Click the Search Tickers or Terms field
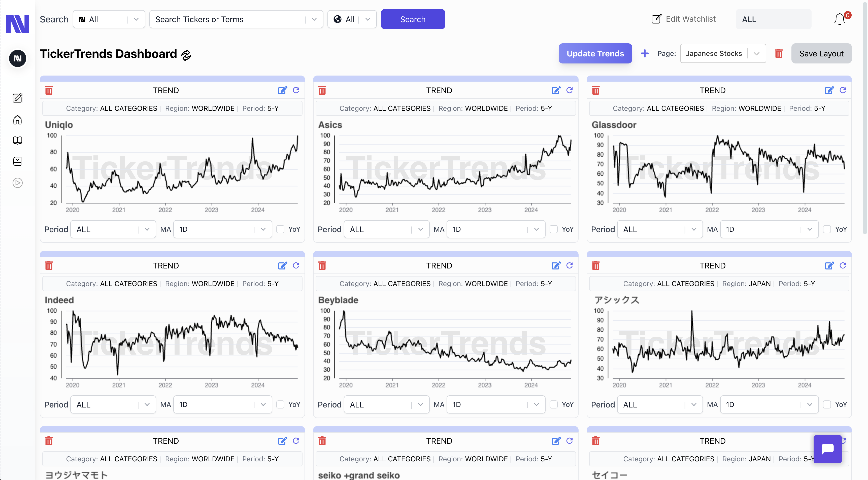Image resolution: width=868 pixels, height=480 pixels. (236, 19)
